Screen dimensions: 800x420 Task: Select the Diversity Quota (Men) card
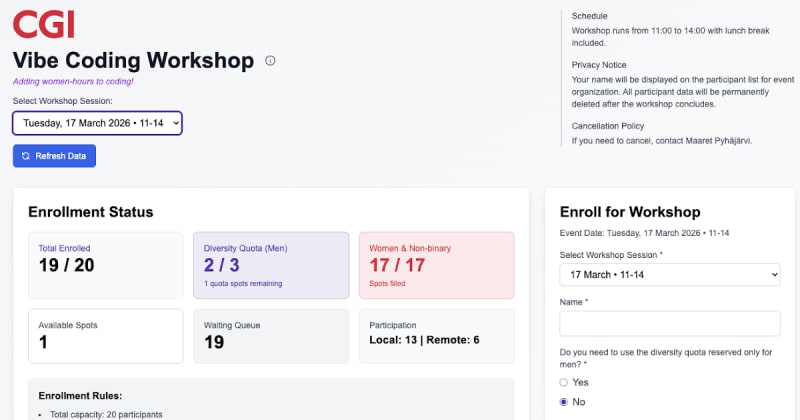coord(271,265)
